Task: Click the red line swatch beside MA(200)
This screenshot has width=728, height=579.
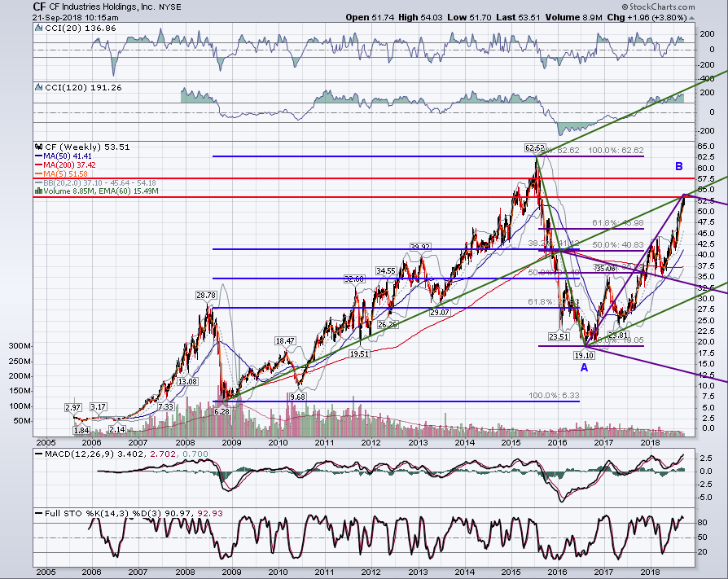Action: [38, 165]
